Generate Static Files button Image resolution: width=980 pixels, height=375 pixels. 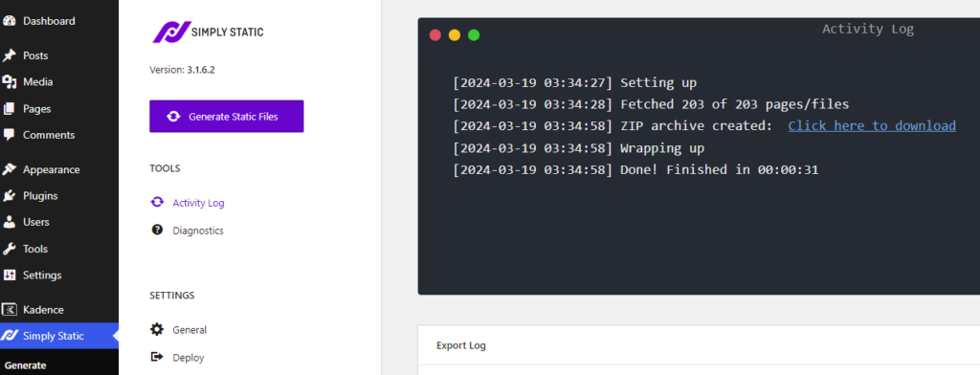point(226,117)
